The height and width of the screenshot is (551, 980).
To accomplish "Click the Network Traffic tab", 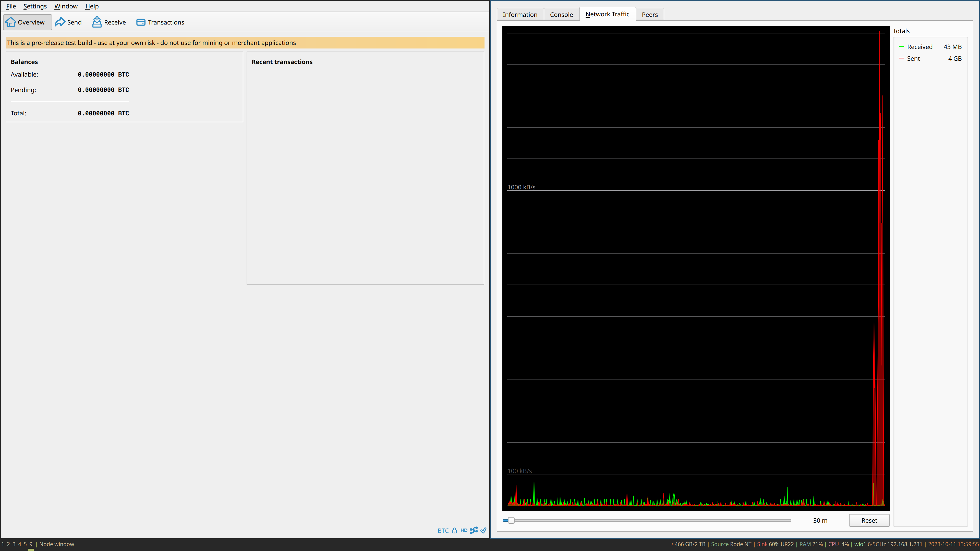I will click(607, 14).
